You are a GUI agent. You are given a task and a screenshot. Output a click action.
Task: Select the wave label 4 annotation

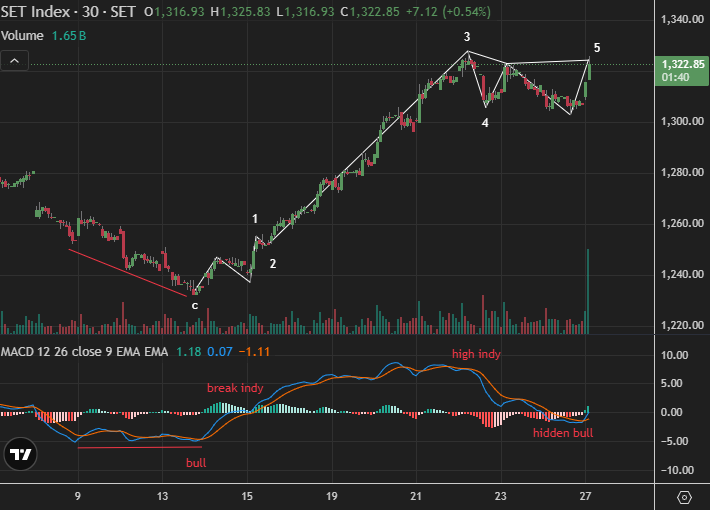coord(485,123)
